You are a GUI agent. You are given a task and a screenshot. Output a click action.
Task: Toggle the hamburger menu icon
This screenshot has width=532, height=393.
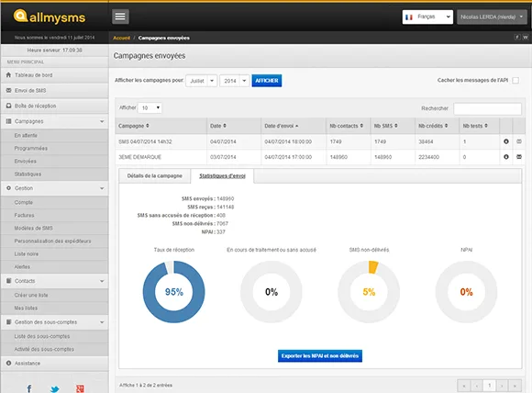[x=120, y=17]
